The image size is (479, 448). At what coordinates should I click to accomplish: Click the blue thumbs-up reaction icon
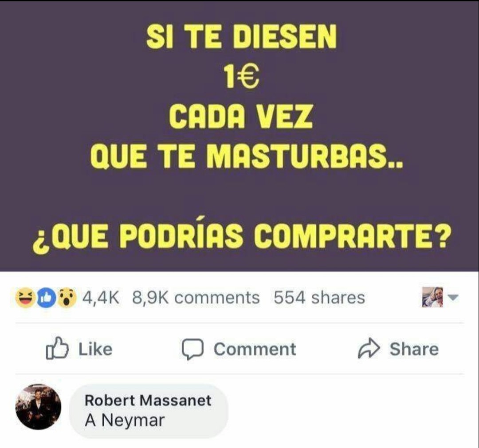[46, 297]
